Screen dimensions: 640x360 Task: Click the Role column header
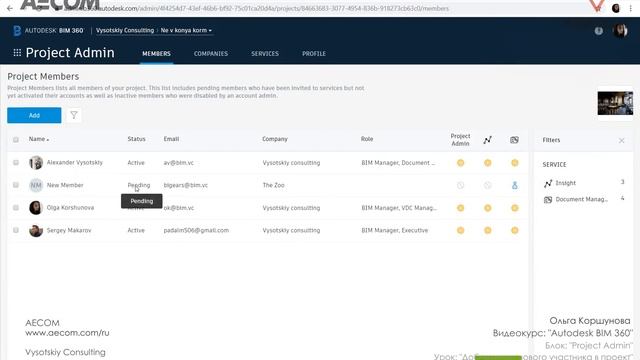367,139
